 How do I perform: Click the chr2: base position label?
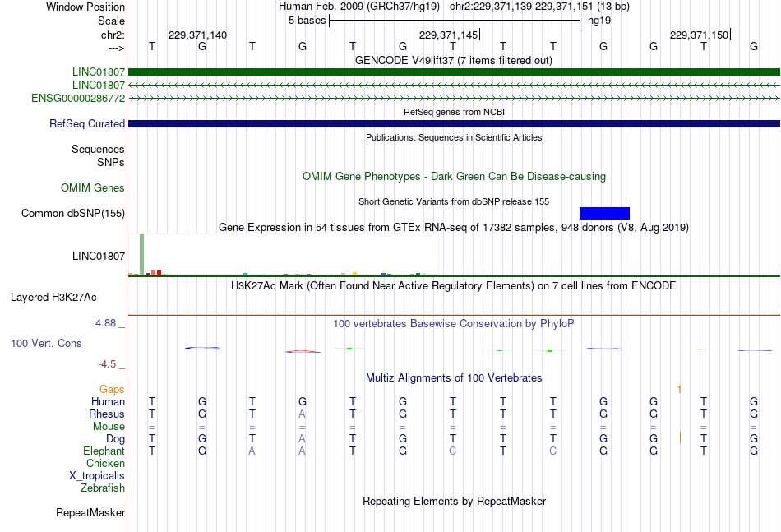[113, 35]
